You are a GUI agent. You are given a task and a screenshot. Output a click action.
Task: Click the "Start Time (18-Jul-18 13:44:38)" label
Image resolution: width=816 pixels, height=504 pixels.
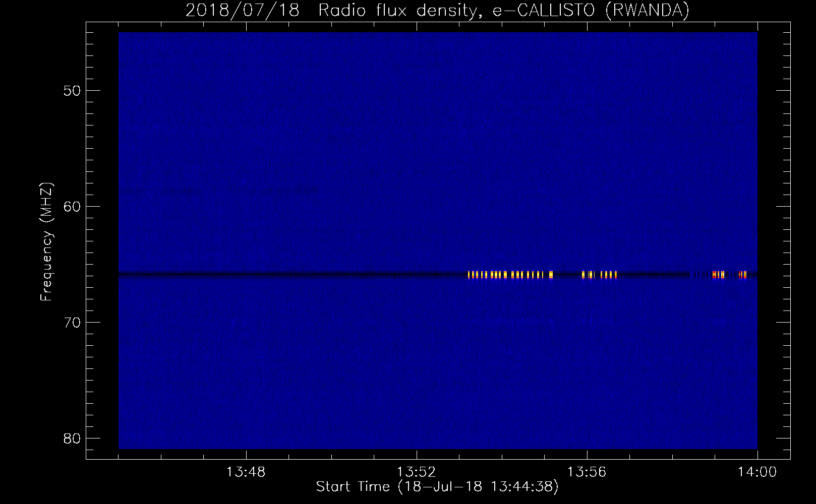437,487
